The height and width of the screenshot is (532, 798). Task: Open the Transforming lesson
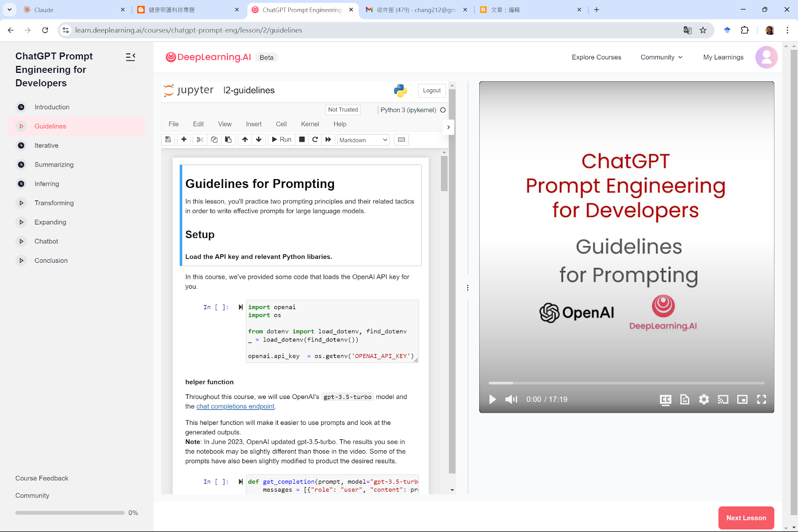[x=77, y=203]
